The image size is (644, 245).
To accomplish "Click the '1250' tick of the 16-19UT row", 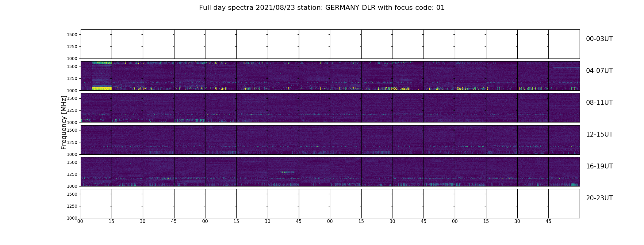I will tap(72, 174).
